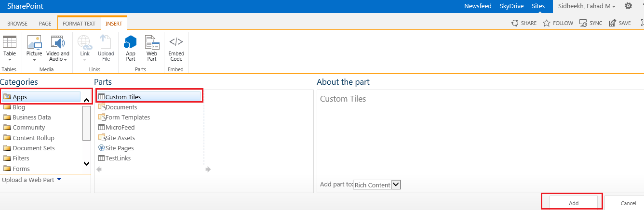Open the Document Sets category
Image resolution: width=644 pixels, height=210 pixels.
(x=29, y=148)
